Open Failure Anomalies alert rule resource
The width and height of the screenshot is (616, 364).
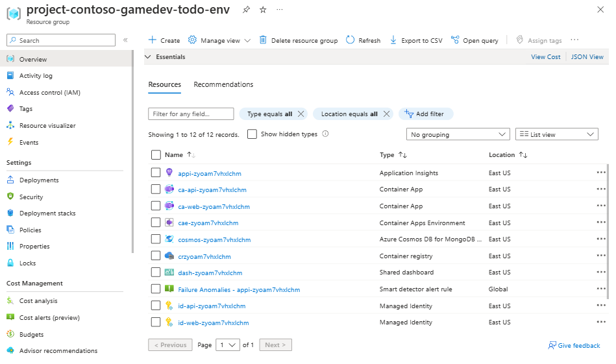(239, 290)
